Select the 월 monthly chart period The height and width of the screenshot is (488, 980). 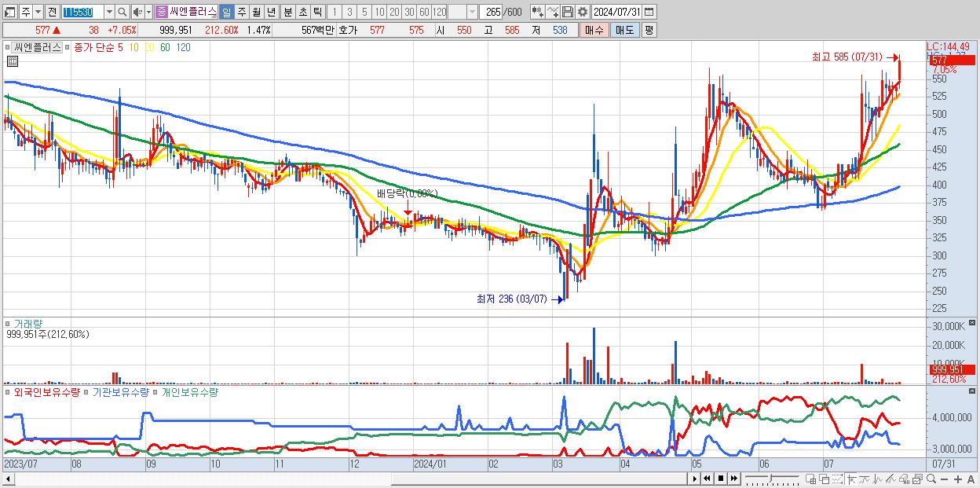[x=256, y=13]
